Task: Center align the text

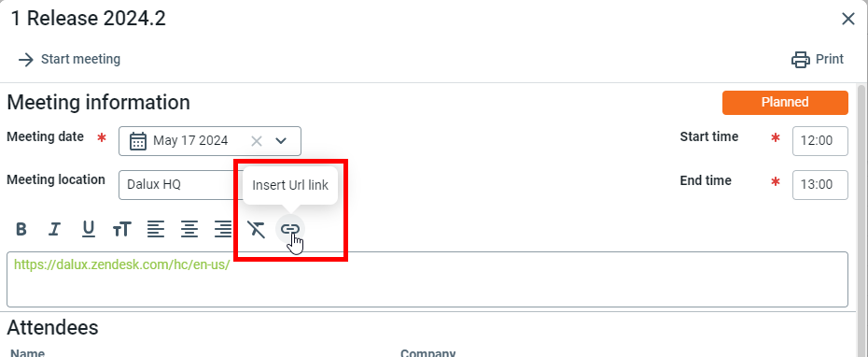Action: [189, 229]
